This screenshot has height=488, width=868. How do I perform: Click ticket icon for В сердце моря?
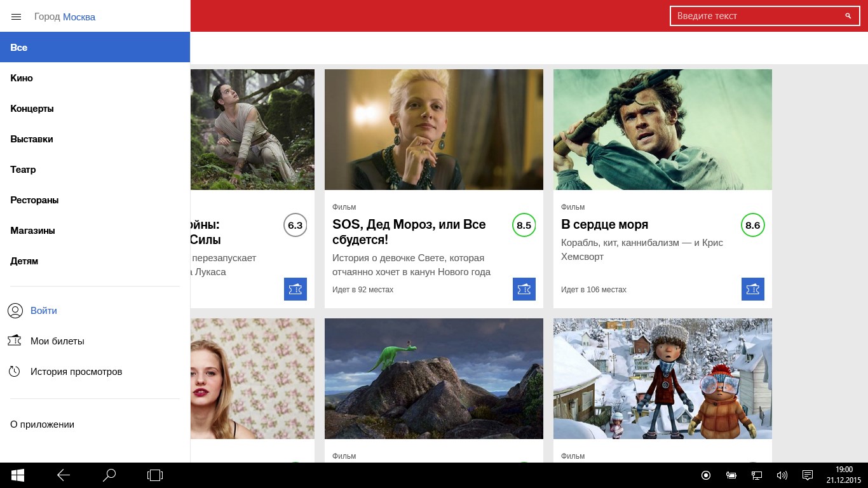pyautogui.click(x=753, y=289)
